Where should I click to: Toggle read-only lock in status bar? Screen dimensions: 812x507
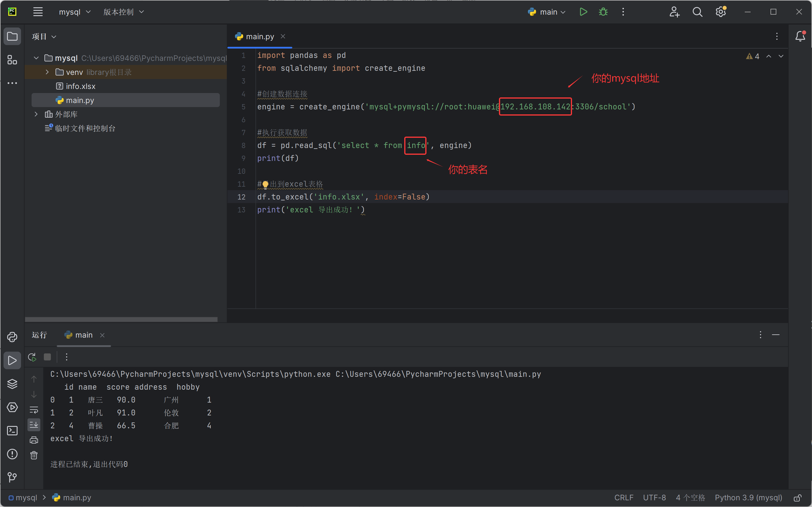pyautogui.click(x=798, y=498)
